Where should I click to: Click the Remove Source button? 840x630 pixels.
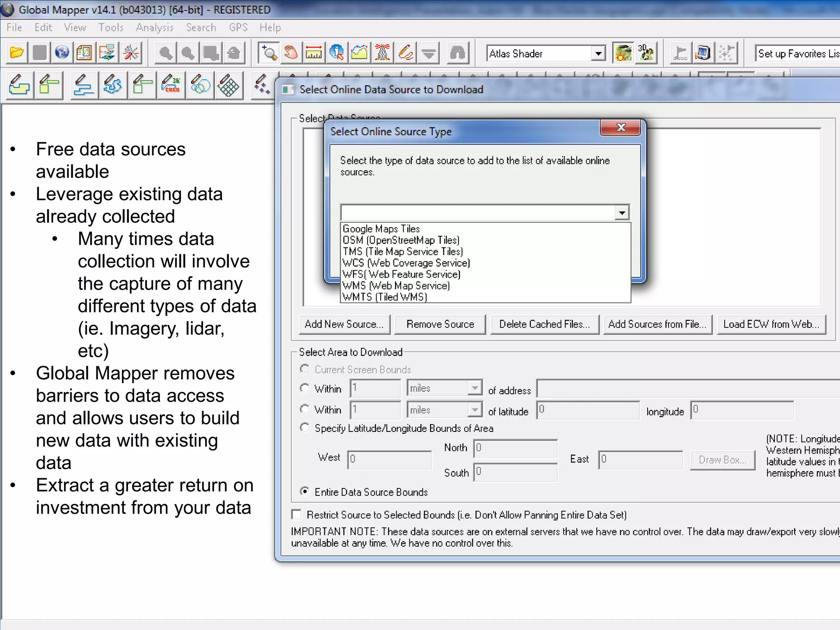click(440, 324)
